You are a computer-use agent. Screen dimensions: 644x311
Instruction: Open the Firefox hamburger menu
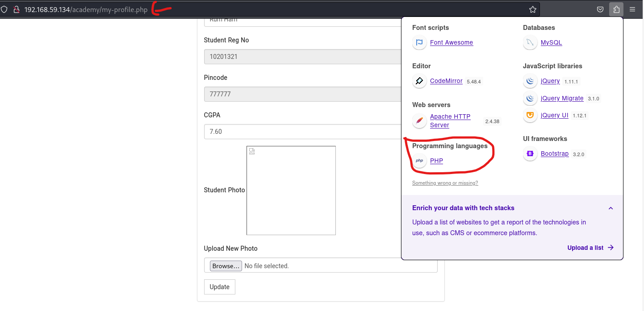[x=632, y=9]
